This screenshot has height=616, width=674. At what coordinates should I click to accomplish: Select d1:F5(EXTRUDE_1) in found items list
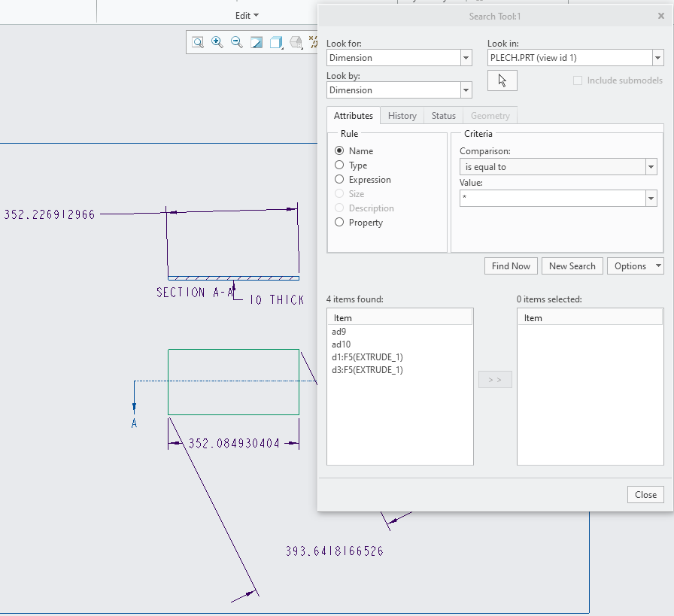tap(367, 357)
